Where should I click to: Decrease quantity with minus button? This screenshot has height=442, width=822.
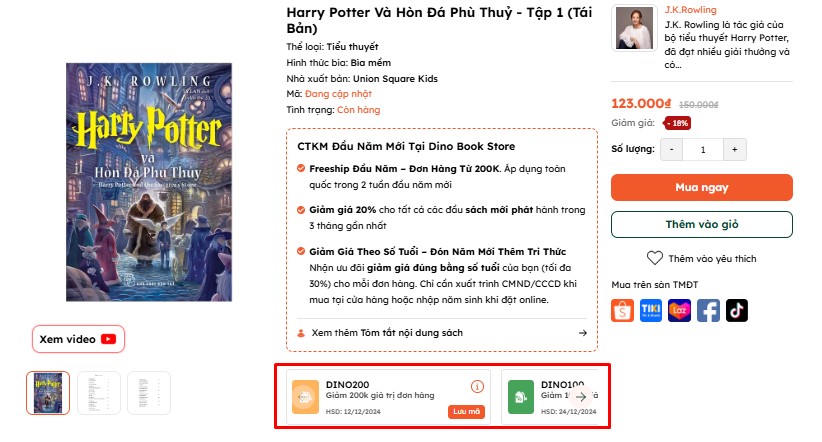671,149
